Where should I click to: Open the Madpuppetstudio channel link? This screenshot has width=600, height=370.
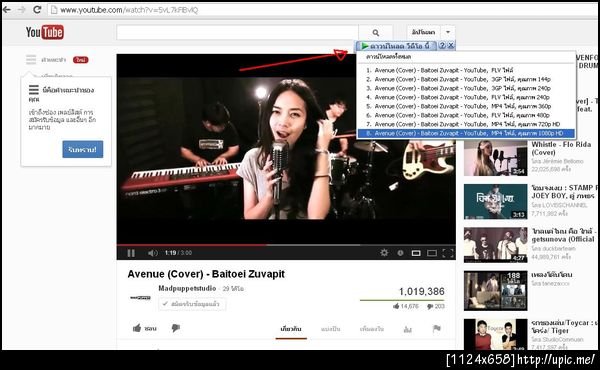pos(187,288)
